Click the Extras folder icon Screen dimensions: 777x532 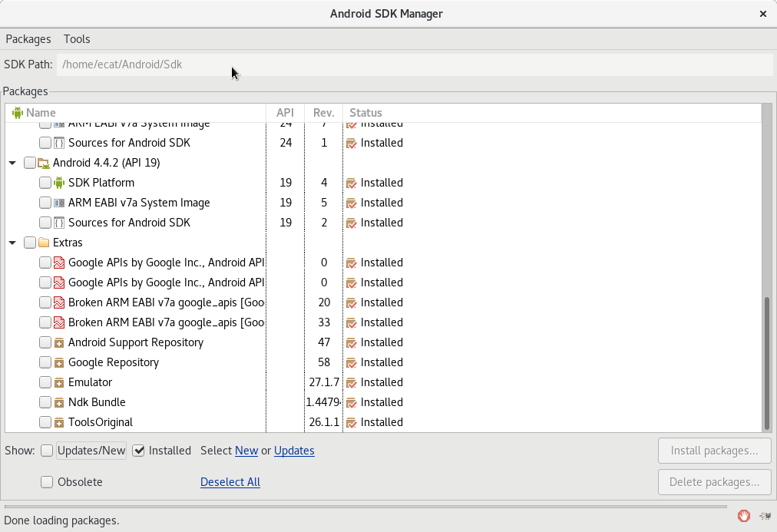(x=44, y=243)
